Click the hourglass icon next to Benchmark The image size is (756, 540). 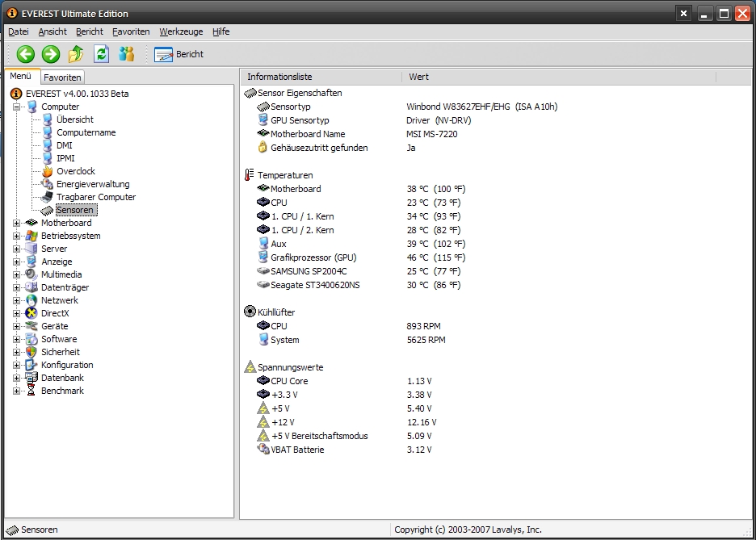tap(31, 391)
